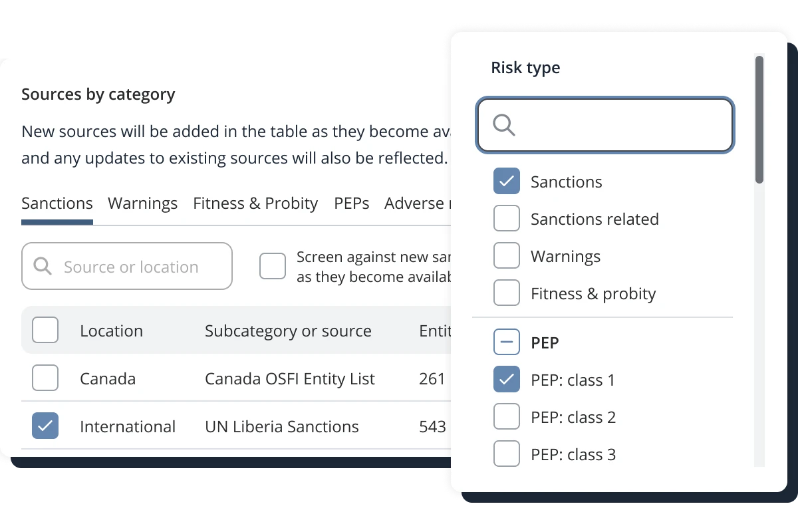Select the PEP: class 2 checkbox
The image size is (798, 532).
tap(507, 417)
